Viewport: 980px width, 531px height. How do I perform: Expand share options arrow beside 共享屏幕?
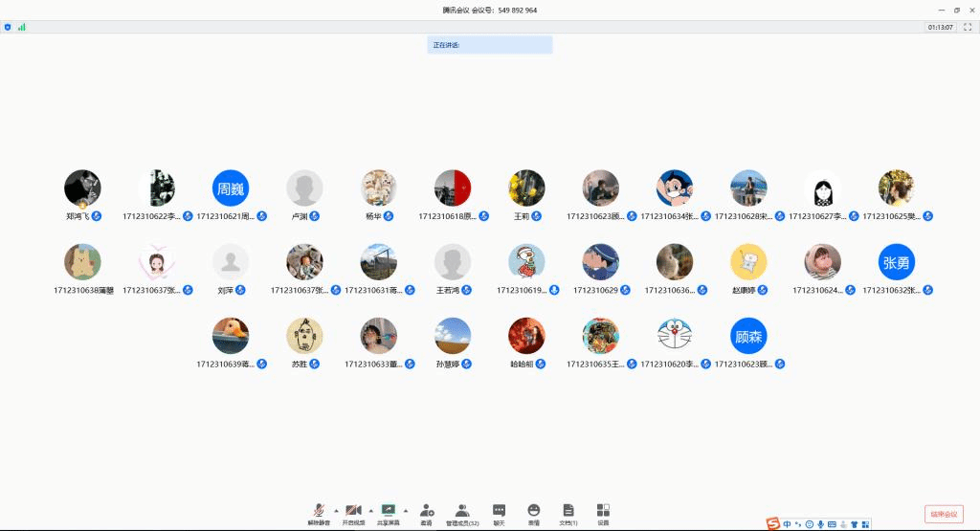point(406,510)
